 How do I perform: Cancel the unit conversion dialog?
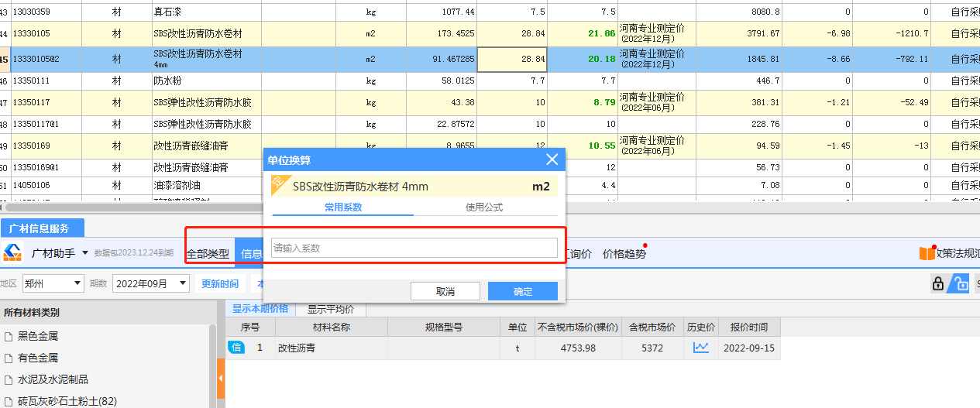445,291
